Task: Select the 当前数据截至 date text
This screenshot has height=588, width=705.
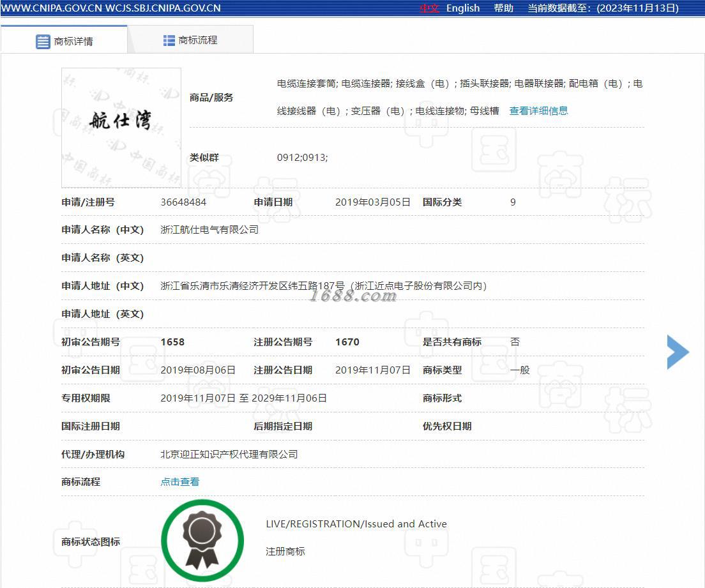Action: pos(603,8)
